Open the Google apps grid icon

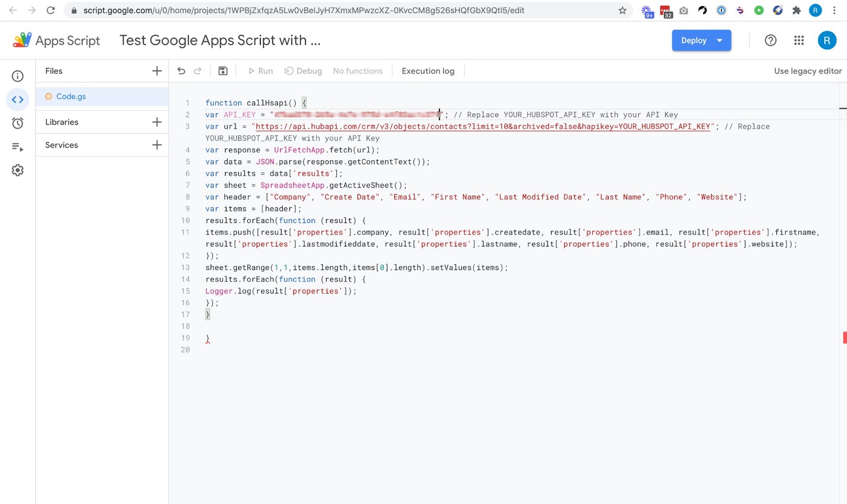pyautogui.click(x=799, y=40)
